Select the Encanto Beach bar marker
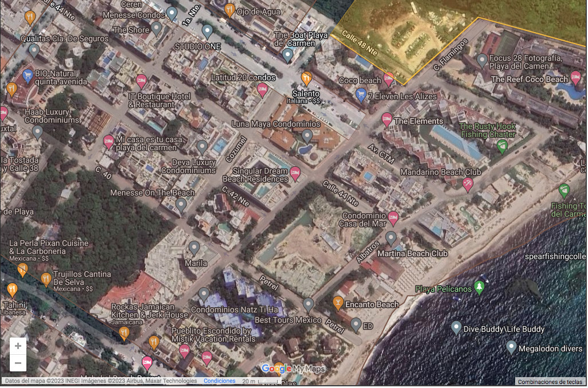 coord(338,303)
